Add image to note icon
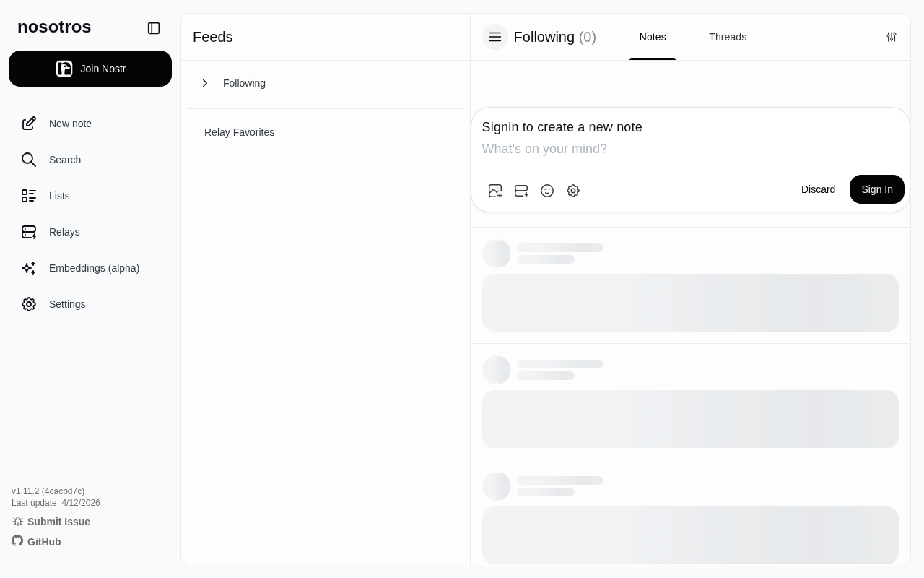The image size is (924, 578). 495,191
